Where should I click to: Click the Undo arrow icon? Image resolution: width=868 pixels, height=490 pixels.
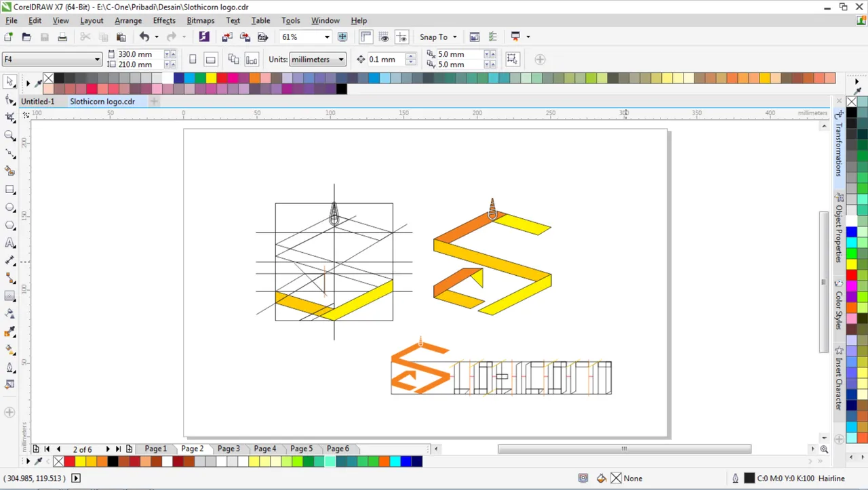click(144, 37)
